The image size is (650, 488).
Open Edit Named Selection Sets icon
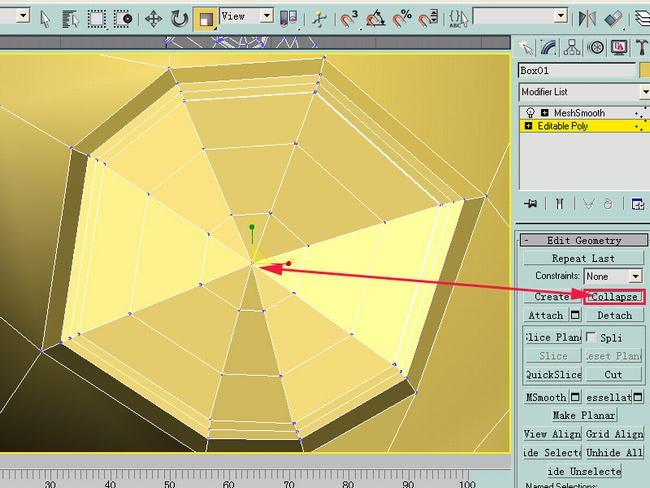[458, 19]
